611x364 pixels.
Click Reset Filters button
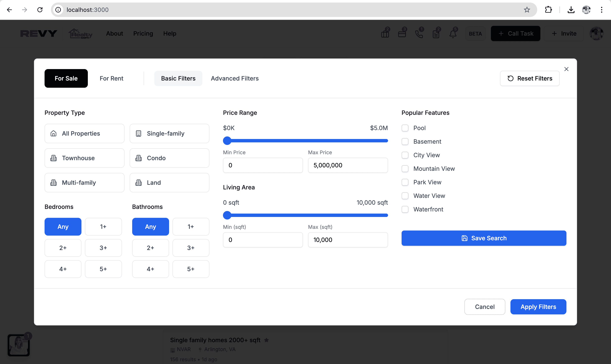tap(530, 78)
